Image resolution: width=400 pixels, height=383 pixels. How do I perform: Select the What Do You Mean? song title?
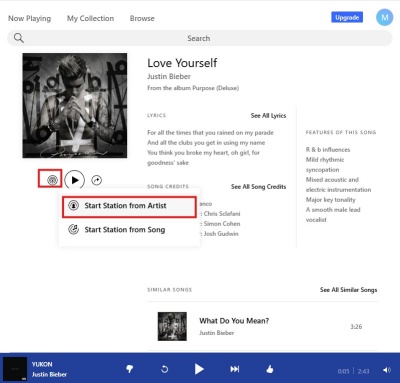pyautogui.click(x=234, y=321)
